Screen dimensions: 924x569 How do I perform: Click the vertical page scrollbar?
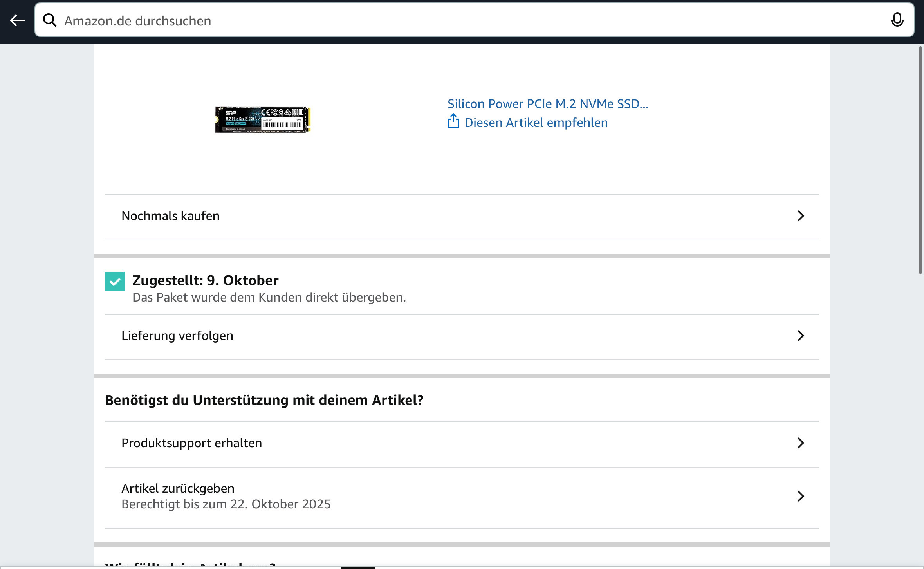(920, 161)
